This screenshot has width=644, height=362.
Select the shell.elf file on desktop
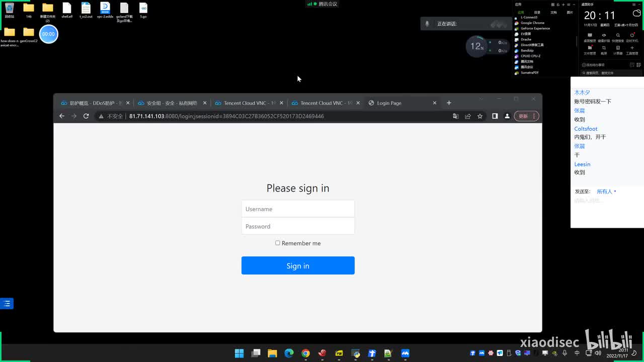pos(67,11)
